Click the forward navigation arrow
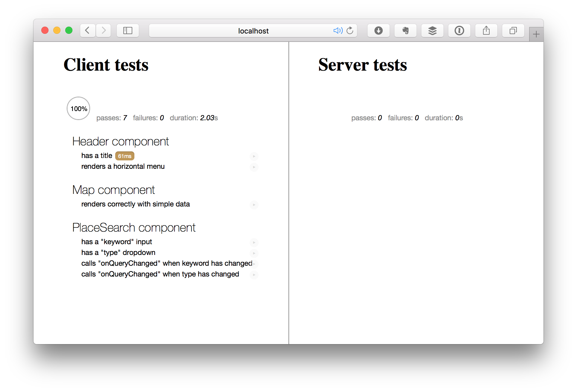Viewport: 577px width, 392px height. [104, 31]
